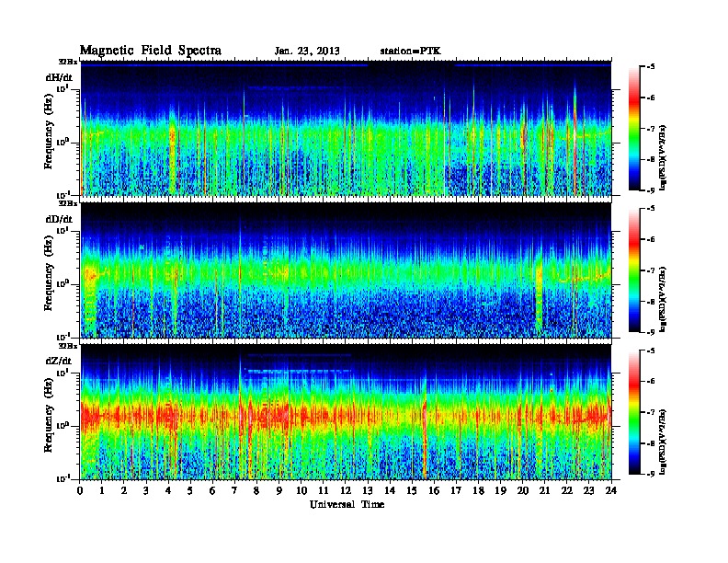Click the log(PSD) label of the dD/dt color bar
728x563 pixels.
pos(663,299)
